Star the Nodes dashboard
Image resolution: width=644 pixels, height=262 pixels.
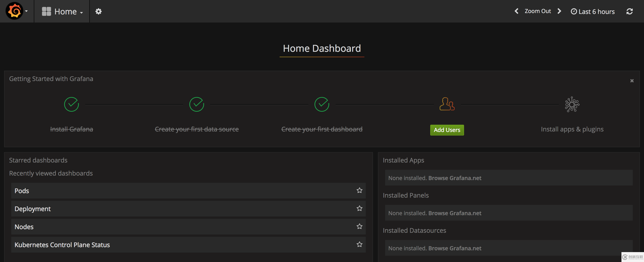pyautogui.click(x=359, y=226)
